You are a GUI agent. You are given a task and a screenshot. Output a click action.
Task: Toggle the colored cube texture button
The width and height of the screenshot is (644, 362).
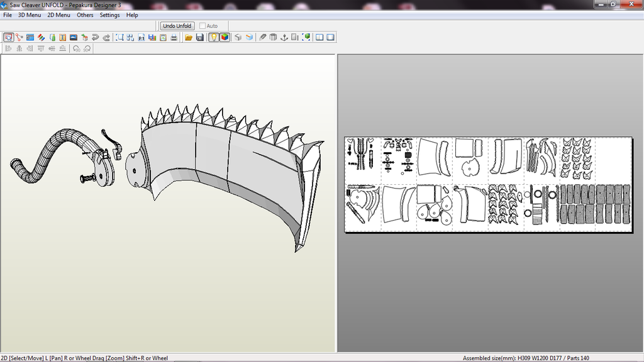(225, 38)
